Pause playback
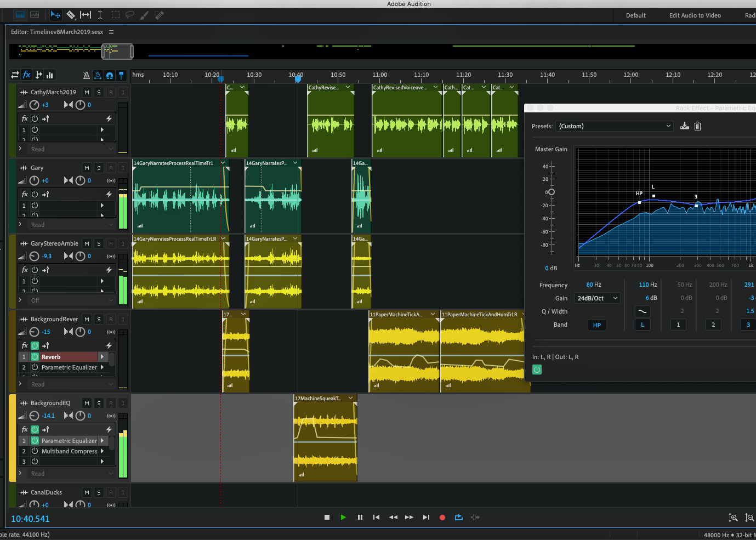This screenshot has height=540, width=756. (360, 517)
